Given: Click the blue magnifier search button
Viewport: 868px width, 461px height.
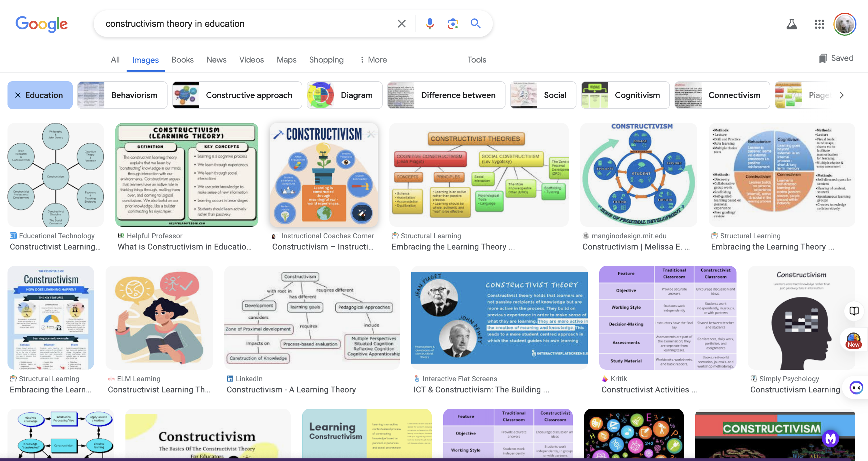Looking at the screenshot, I should (476, 24).
